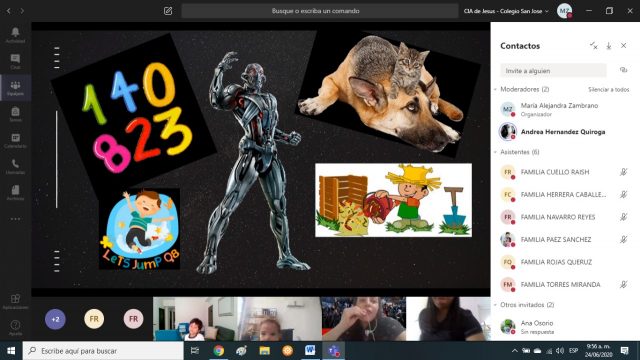Open the Files icon in sidebar
This screenshot has width=640, height=360.
click(15, 192)
